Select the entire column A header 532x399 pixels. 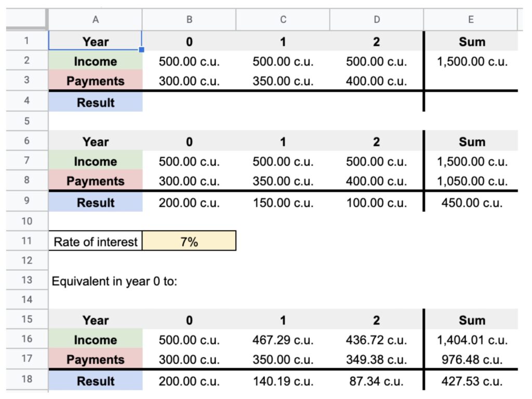point(95,20)
